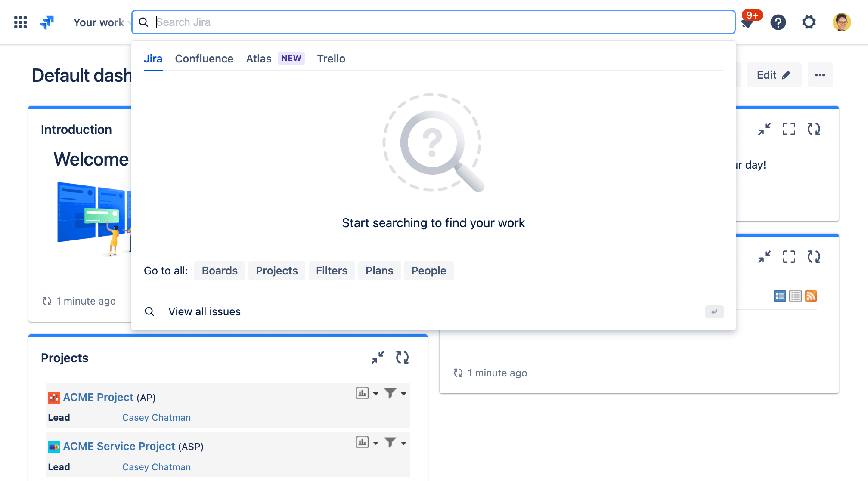Switch to the Confluence search tab
The width and height of the screenshot is (868, 481).
tap(205, 58)
